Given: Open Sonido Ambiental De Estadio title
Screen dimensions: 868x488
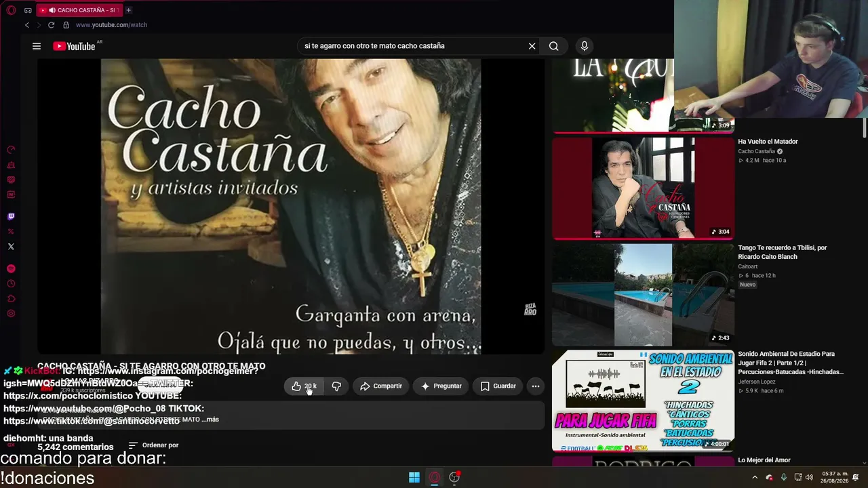Looking at the screenshot, I should click(791, 363).
